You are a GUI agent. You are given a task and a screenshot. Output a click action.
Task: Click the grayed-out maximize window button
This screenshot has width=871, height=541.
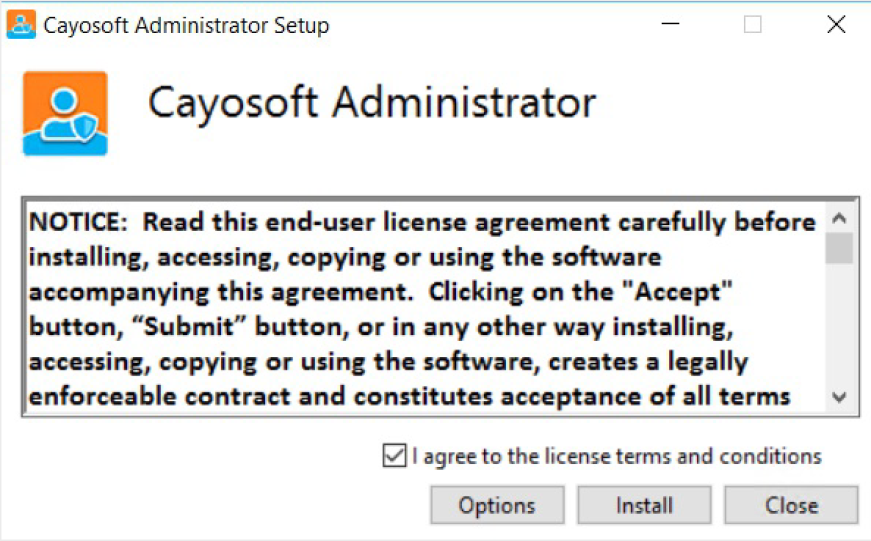coord(753,24)
